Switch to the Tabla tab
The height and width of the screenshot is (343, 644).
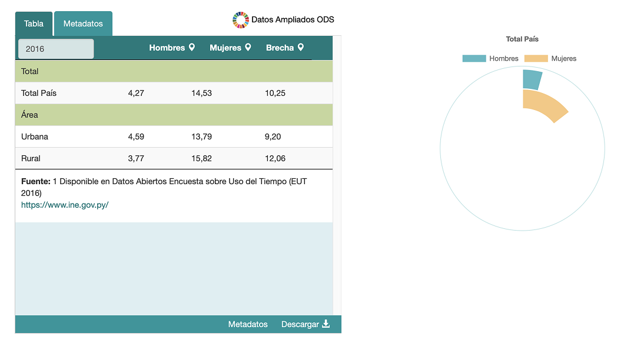(34, 24)
